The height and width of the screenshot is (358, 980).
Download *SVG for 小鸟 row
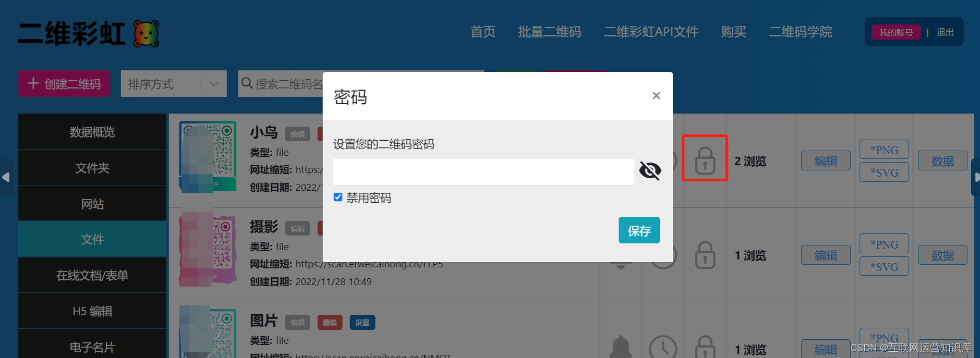click(884, 172)
